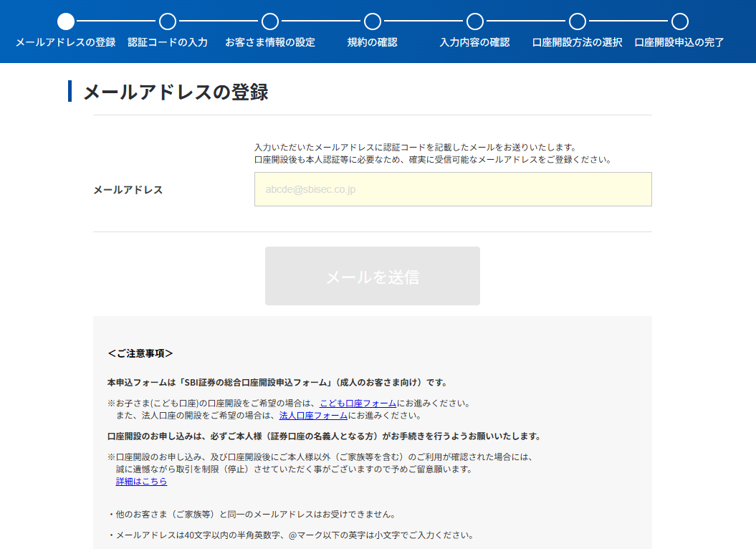The width and height of the screenshot is (756, 549).
Task: Click the 口座開設方法の選択 step circle
Action: click(x=578, y=22)
